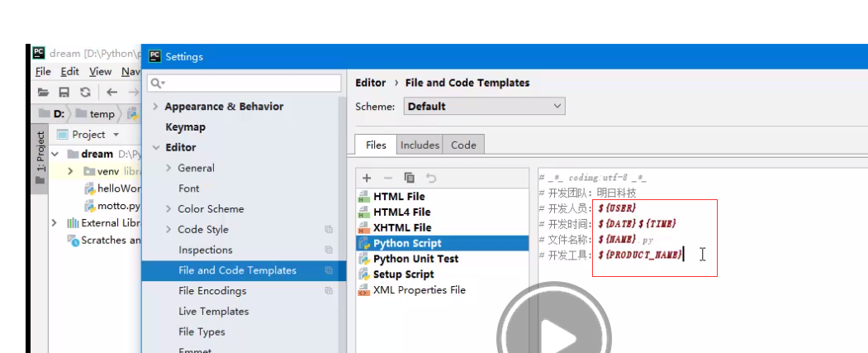Select the Python Script template
Screen dimensions: 868x353
click(443, 243)
